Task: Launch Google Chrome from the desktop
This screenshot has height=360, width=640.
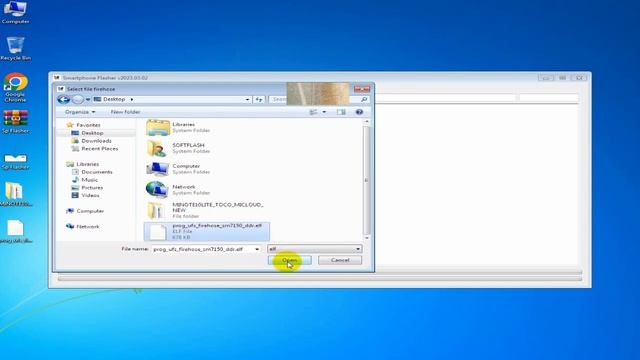Action: click(x=15, y=87)
